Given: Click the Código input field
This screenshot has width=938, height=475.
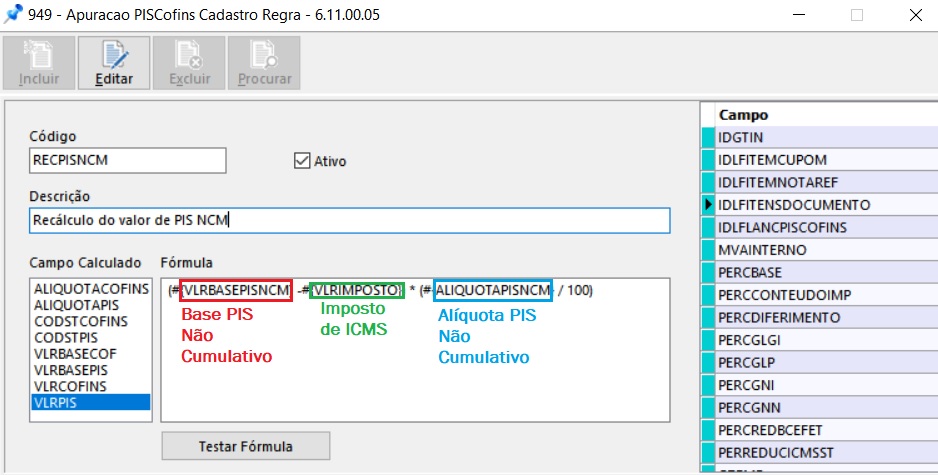Looking at the screenshot, I should coord(127,160).
